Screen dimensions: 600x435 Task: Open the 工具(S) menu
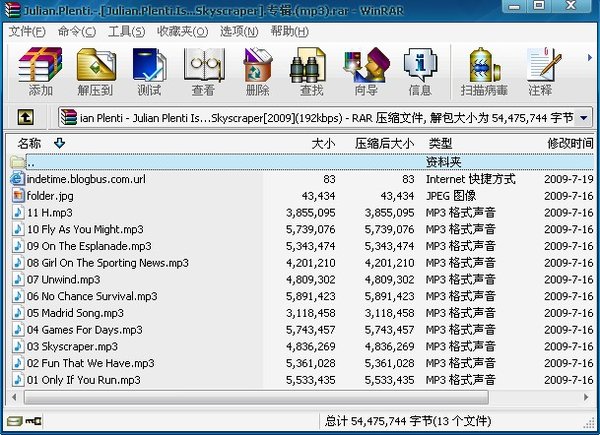pos(126,31)
